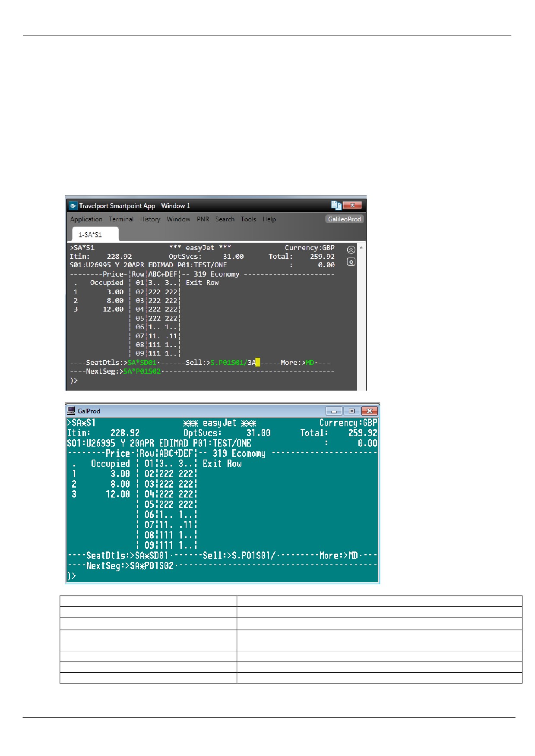Open the Tools menu
The height and width of the screenshot is (756, 535).
(x=248, y=219)
